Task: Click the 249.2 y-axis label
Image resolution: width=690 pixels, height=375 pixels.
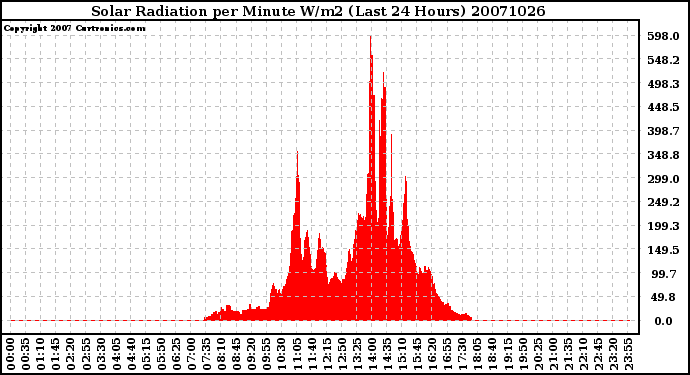Action: pos(663,202)
